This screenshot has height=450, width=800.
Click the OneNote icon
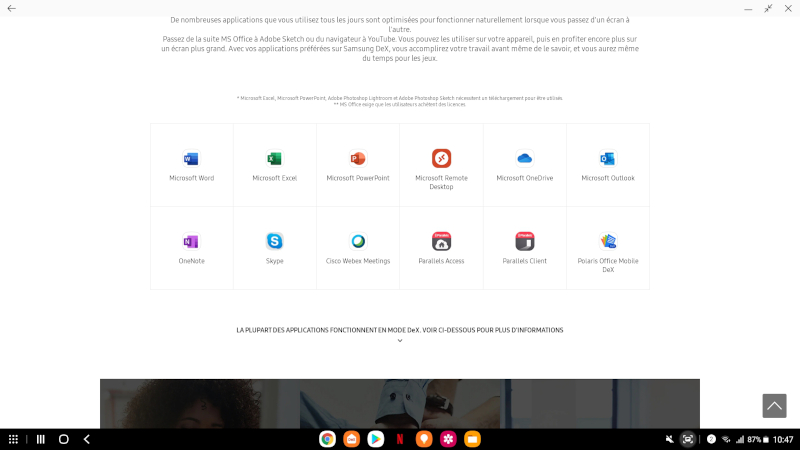[x=191, y=241]
